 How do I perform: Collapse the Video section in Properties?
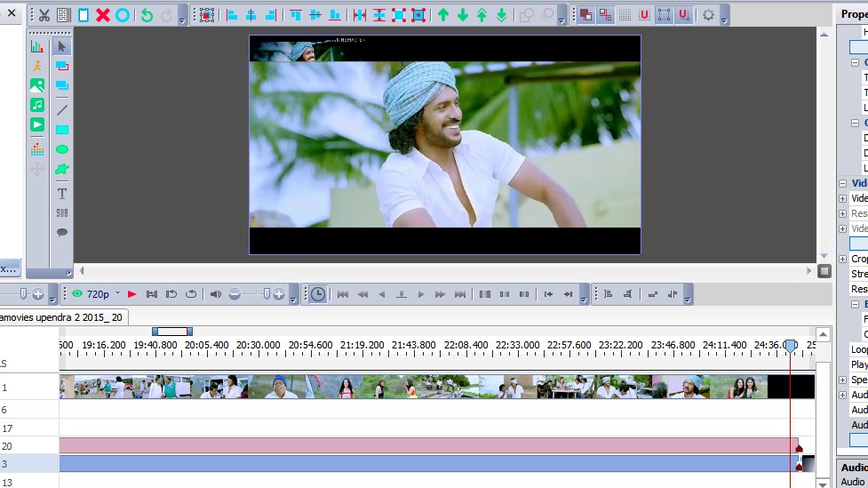pyautogui.click(x=842, y=183)
